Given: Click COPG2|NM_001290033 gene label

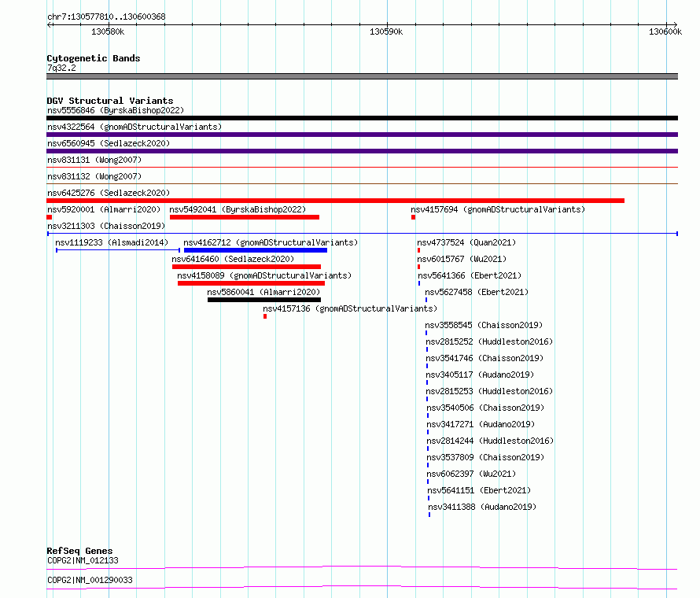Looking at the screenshot, I should [90, 580].
